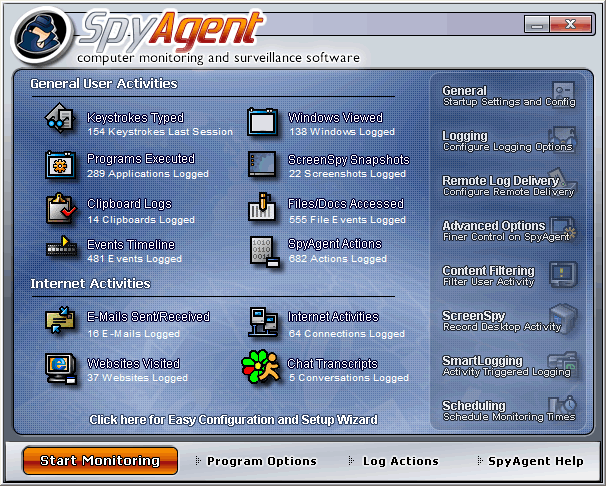Click the ScreenSpy sidebar icon
The width and height of the screenshot is (606, 486).
click(563, 319)
